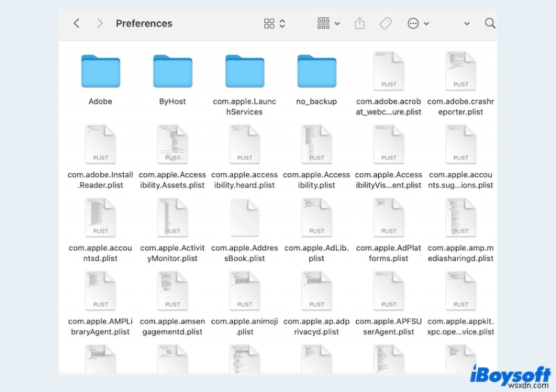The width and height of the screenshot is (556, 392).
Task: Select com.apple.Accessibility.plist file icon
Action: click(317, 144)
